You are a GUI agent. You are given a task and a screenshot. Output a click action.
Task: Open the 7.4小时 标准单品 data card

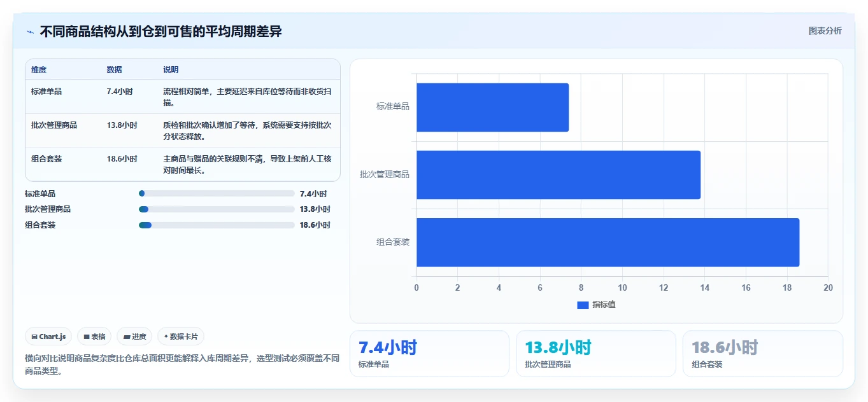click(x=429, y=354)
